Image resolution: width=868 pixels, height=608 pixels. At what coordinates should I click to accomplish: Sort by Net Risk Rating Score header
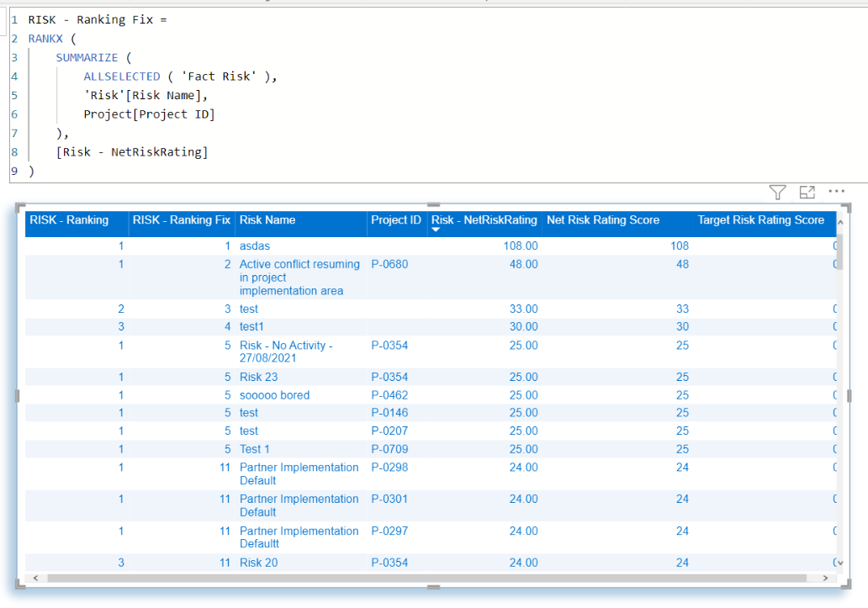pos(603,220)
